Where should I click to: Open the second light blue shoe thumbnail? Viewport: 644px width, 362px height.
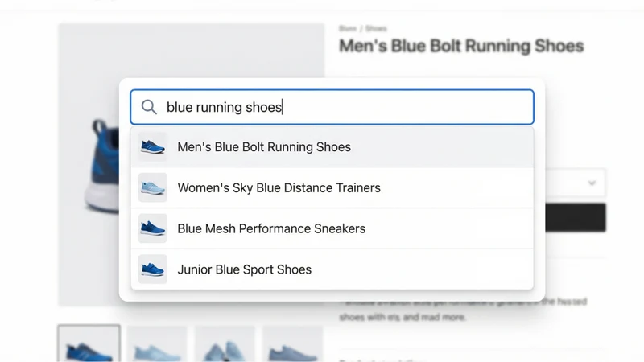click(157, 344)
